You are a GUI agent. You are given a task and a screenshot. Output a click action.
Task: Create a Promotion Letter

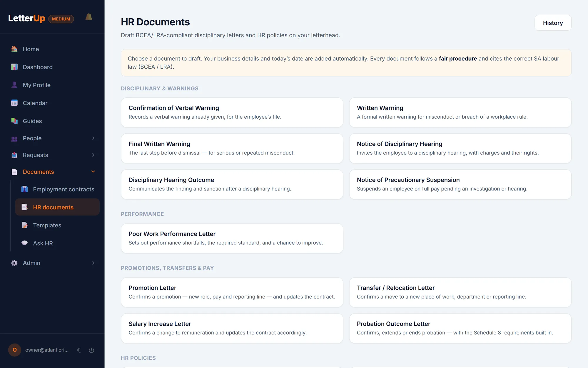pos(232,292)
